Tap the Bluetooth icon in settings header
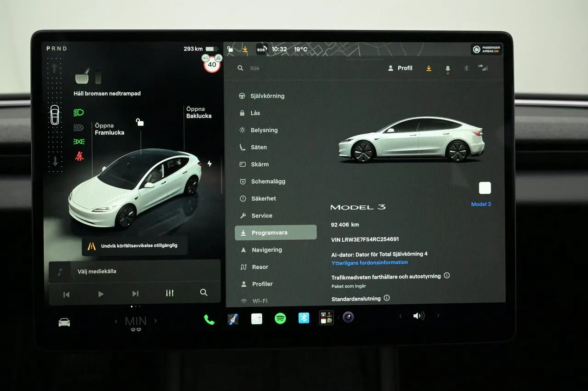Image resolution: width=588 pixels, height=391 pixels. [466, 68]
